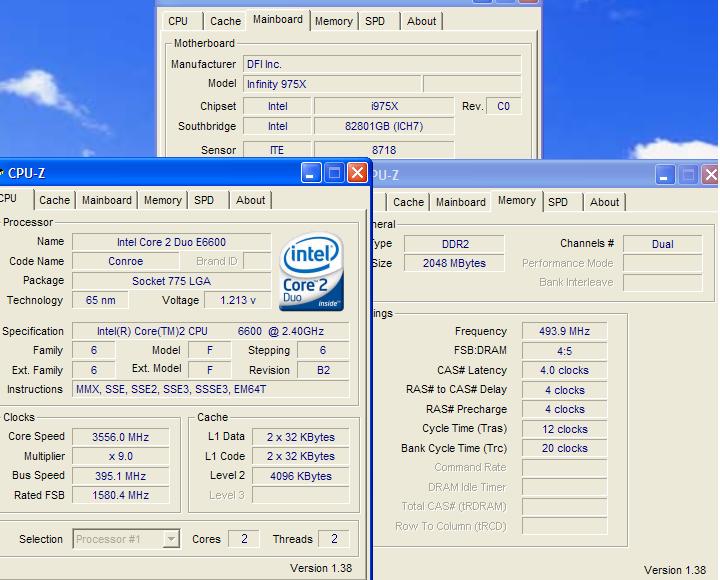Click the memory Type value DDR2
This screenshot has height=580, width=720.
point(454,244)
